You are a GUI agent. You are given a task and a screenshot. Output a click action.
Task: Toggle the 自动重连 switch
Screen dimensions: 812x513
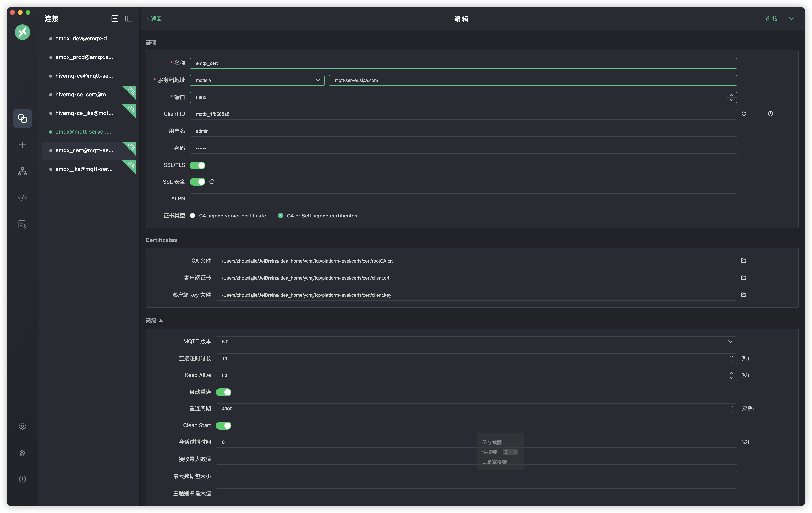(224, 392)
